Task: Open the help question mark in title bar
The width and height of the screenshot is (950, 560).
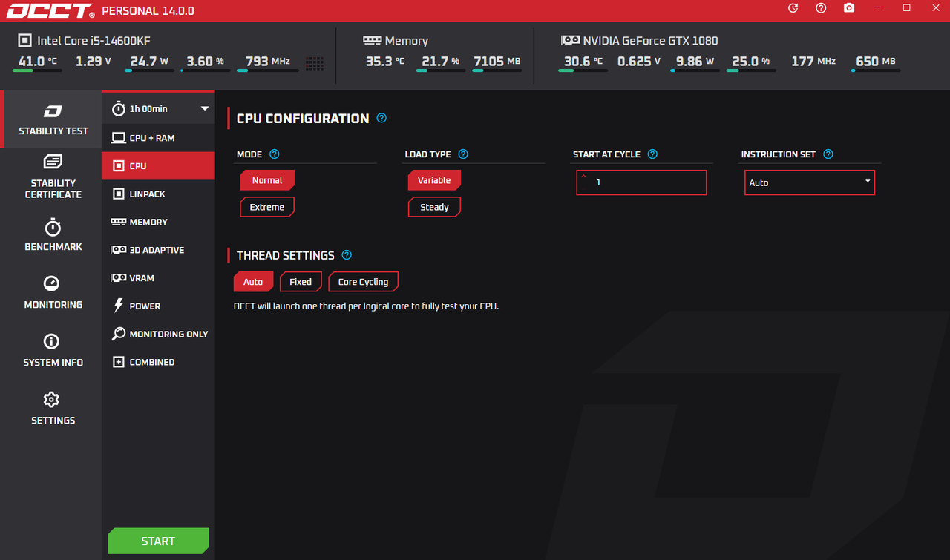Action: [821, 8]
